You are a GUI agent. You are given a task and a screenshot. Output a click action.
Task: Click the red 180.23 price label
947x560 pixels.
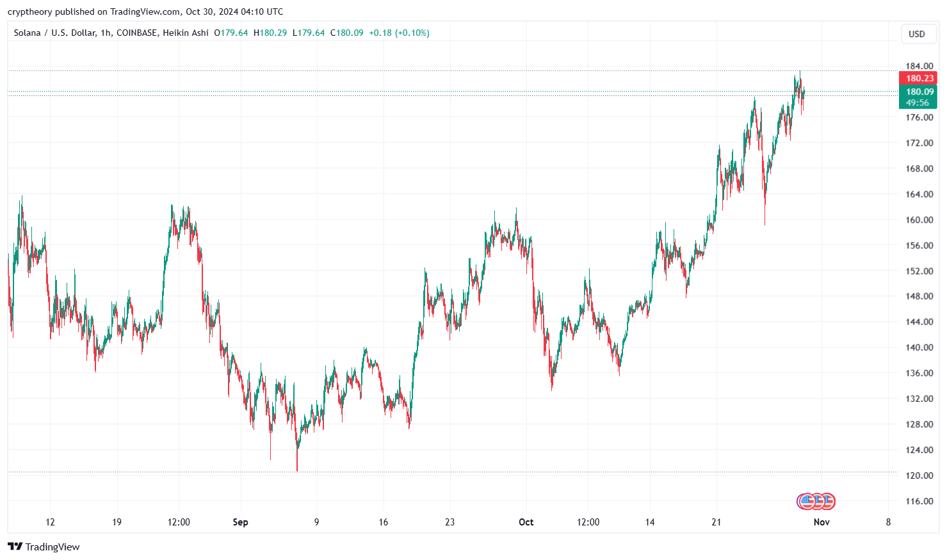point(918,78)
